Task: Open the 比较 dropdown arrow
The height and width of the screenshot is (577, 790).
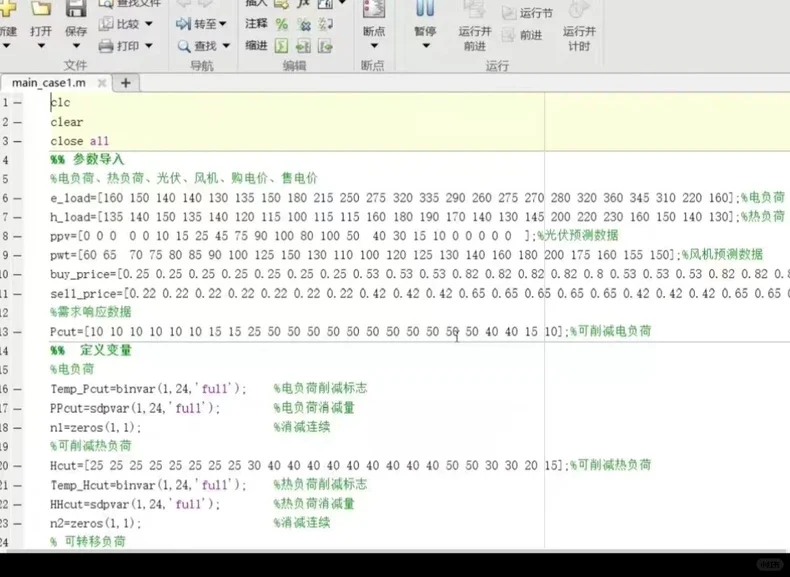Action: [x=149, y=24]
